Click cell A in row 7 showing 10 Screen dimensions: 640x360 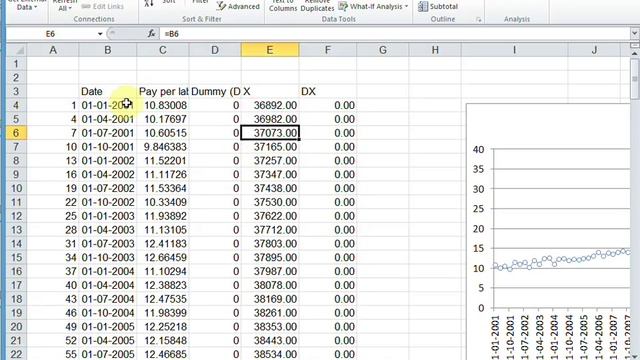click(53, 147)
